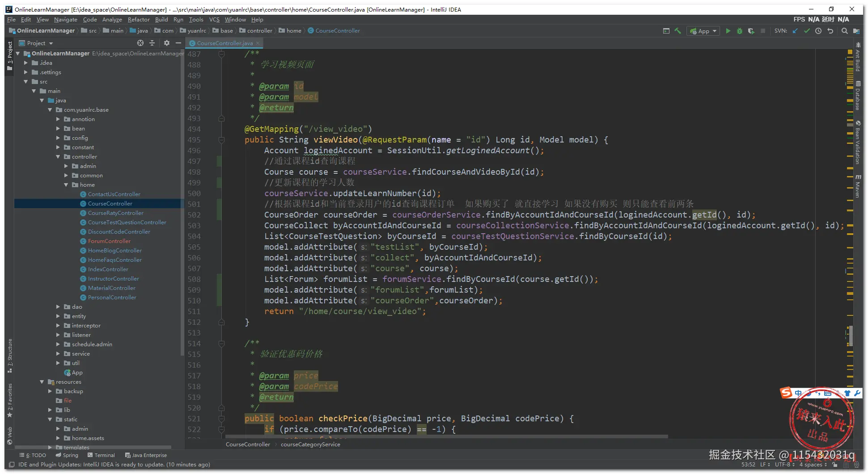Start debugging with the green bug icon

(x=740, y=31)
